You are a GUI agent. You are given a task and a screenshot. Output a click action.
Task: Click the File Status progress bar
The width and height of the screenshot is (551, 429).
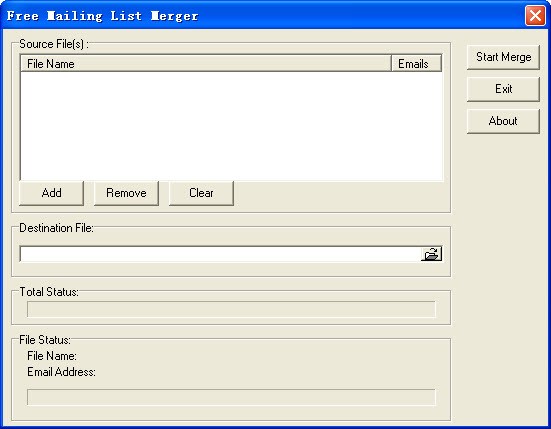[231, 397]
